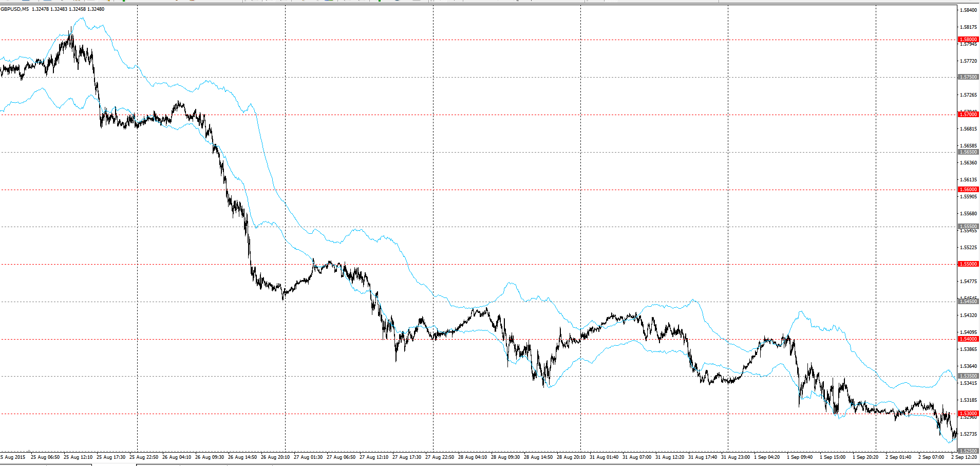Viewport: 980px width, 466px height.
Task: Click the 1.53640 value on price scale
Action: (x=969, y=366)
